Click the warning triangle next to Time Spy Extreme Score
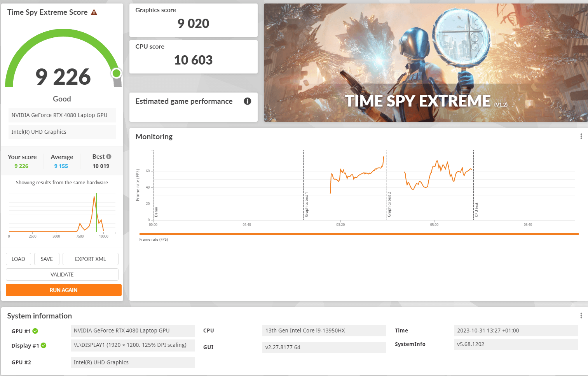Screen dimensions: 588x376 coord(94,12)
